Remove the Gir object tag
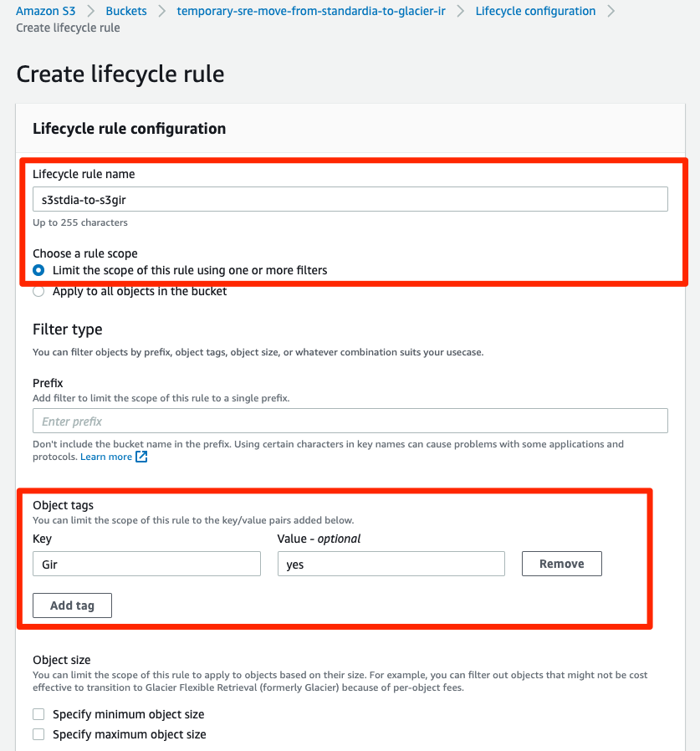Viewport: 700px width, 751px height. click(561, 563)
